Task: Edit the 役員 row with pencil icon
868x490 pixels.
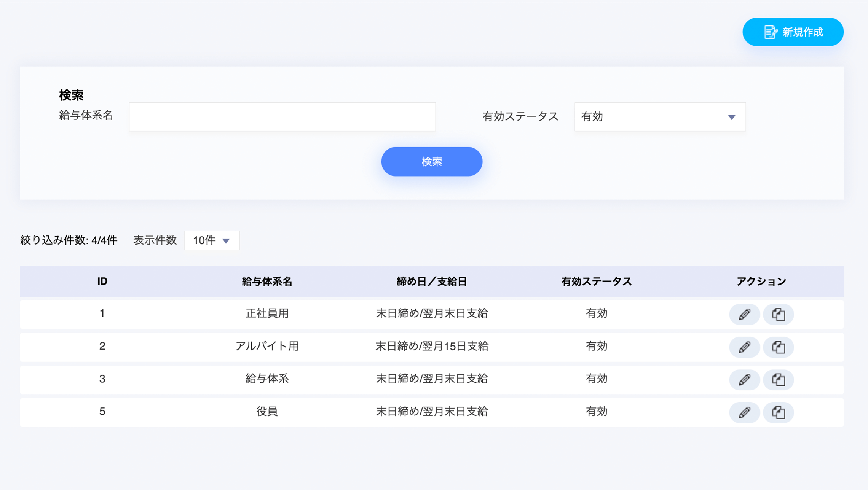Action: coord(744,412)
